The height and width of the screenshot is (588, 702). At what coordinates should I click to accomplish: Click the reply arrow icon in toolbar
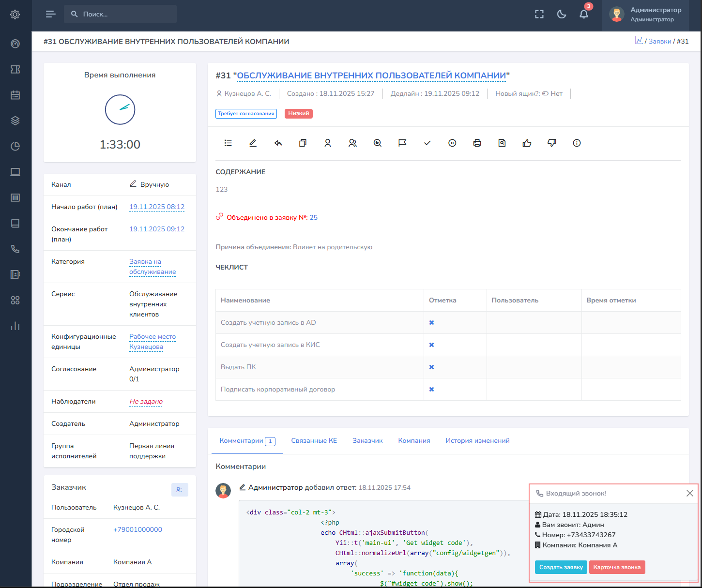(x=278, y=143)
